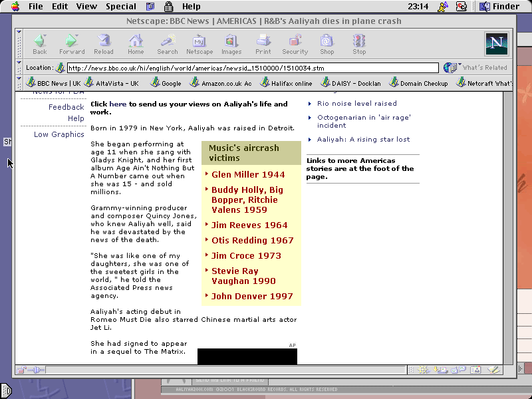Click 'here' link to send views
This screenshot has width=532, height=399.
point(118,104)
